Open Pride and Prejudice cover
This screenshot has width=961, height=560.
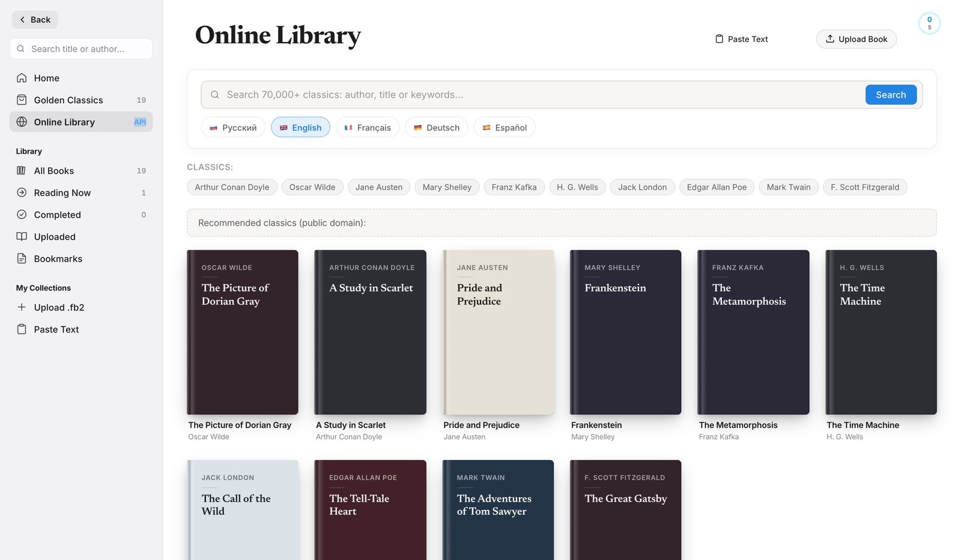(498, 333)
